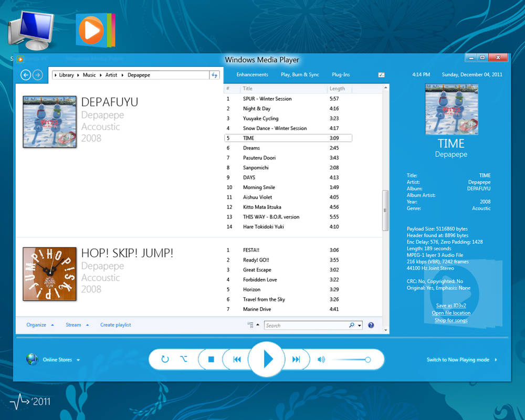
Task: Click scrollbar up arrow in track list
Action: pos(385,88)
